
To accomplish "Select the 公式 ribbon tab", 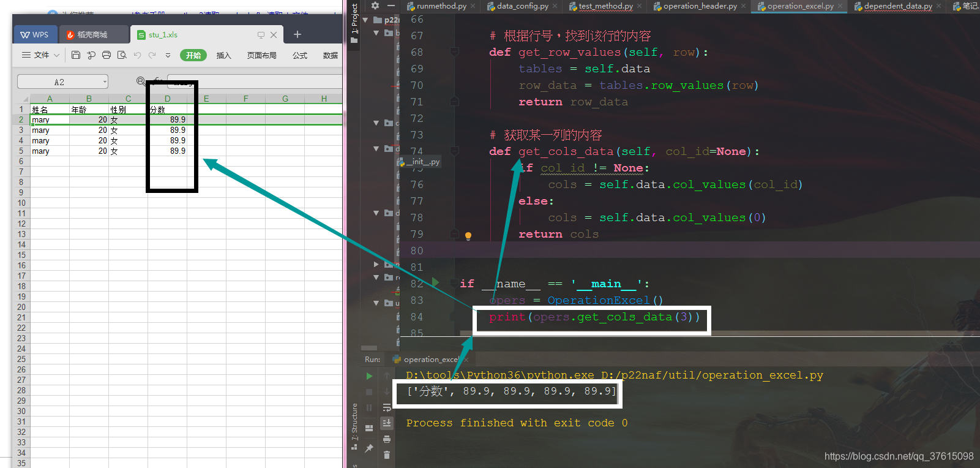I will point(300,55).
